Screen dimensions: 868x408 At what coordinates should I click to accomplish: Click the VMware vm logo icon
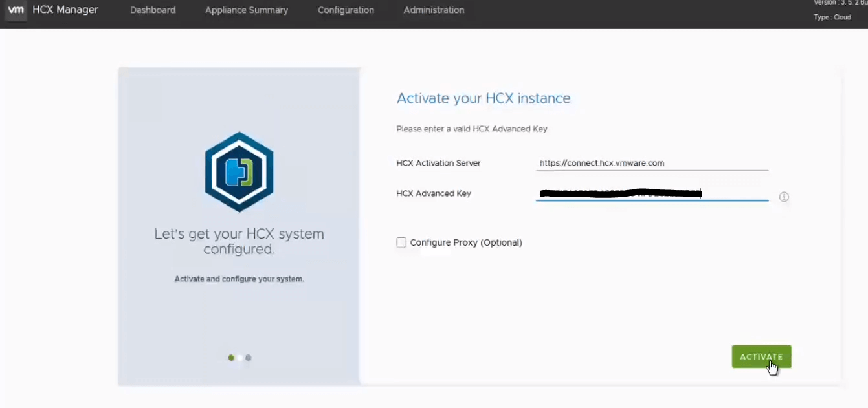pos(16,10)
